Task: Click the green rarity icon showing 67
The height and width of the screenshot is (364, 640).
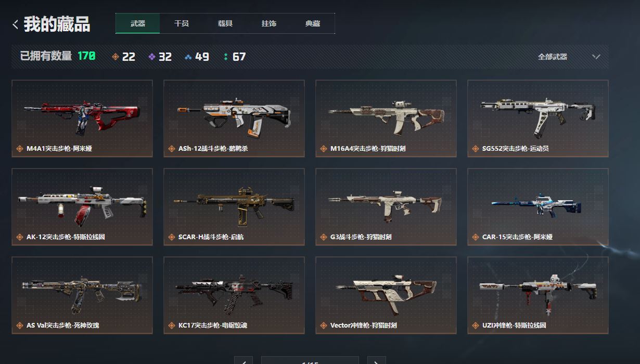Action: pos(225,57)
